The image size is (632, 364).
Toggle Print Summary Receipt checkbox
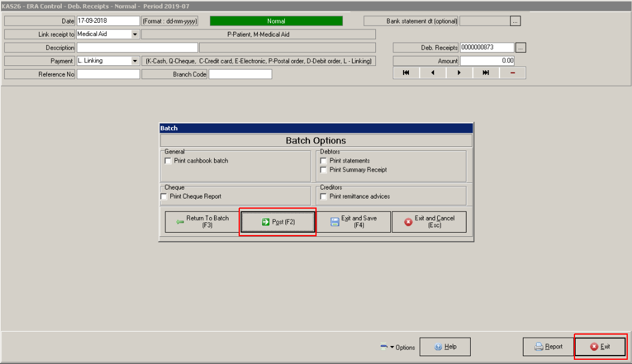point(324,170)
